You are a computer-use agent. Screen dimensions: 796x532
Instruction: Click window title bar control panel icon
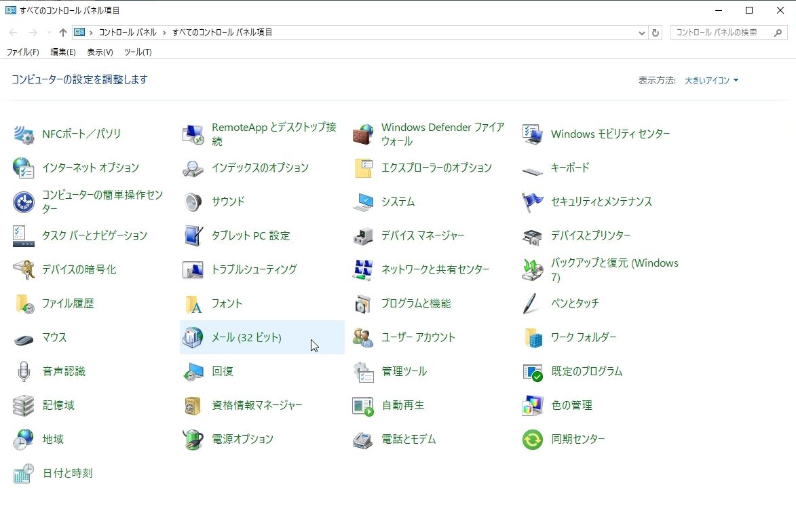tap(11, 10)
